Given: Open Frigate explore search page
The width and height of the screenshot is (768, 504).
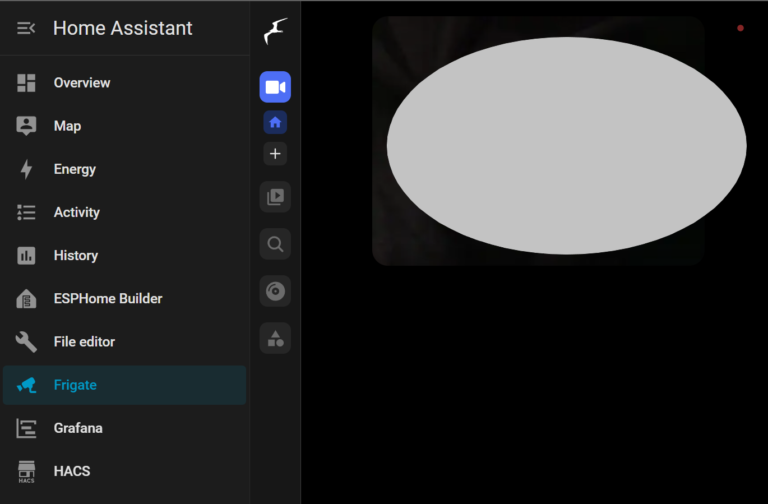Looking at the screenshot, I should 275,244.
